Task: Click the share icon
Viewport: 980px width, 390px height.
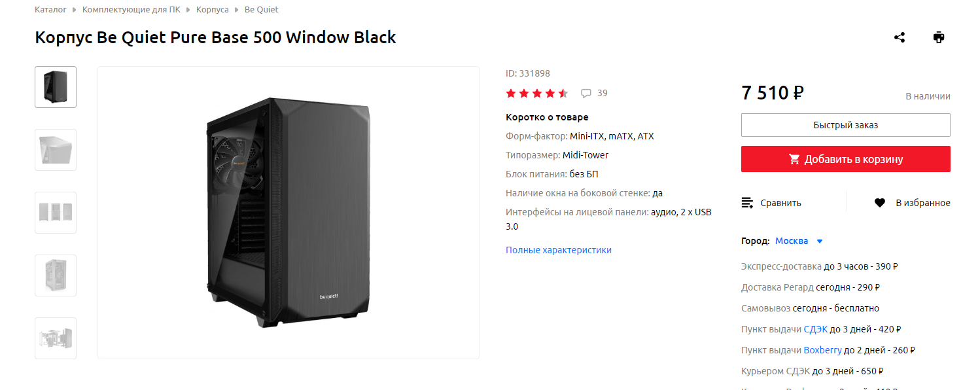Action: coord(899,37)
